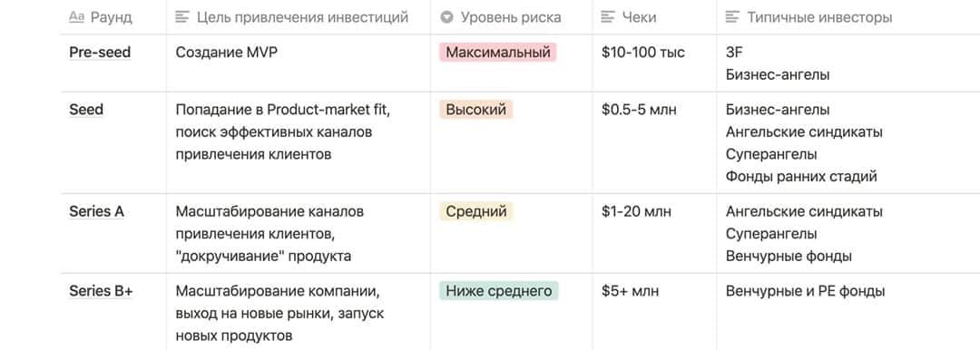Open the Series A row page
This screenshot has width=980, height=350.
pyautogui.click(x=97, y=211)
